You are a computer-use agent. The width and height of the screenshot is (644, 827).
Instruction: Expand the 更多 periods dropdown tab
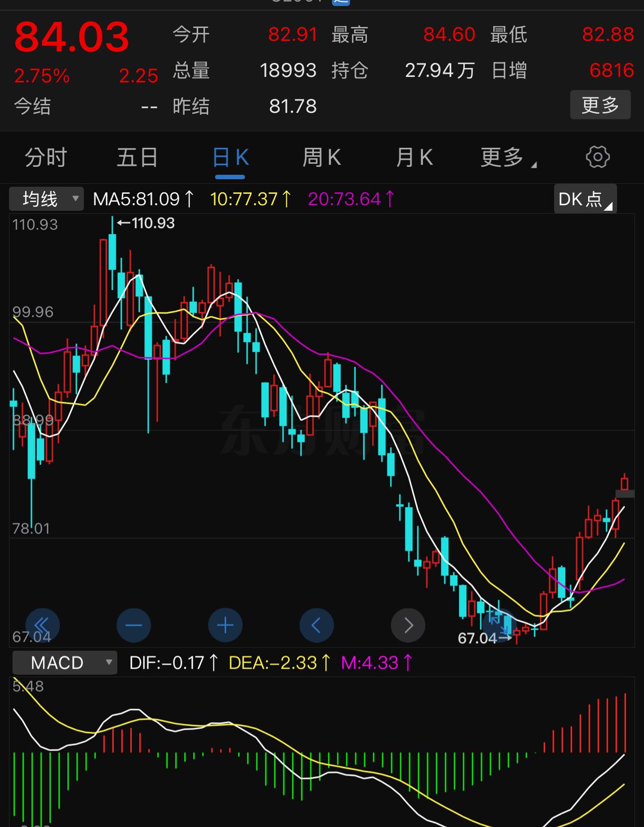pos(508,158)
